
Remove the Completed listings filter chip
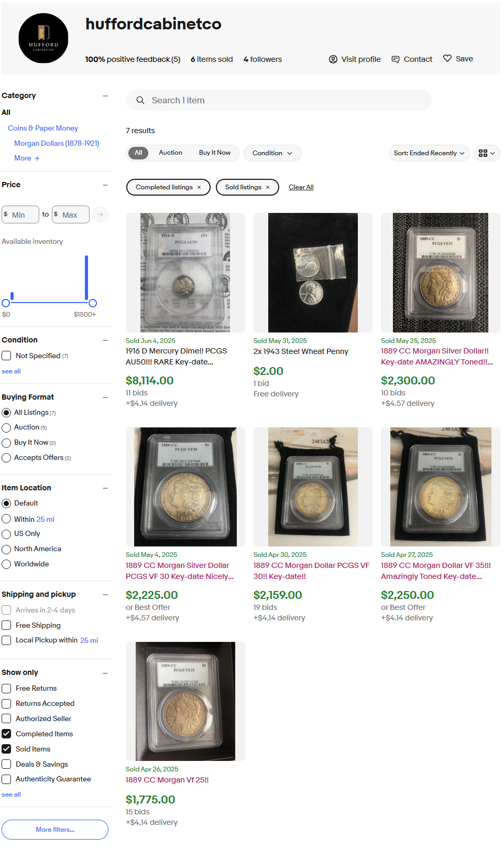point(199,187)
